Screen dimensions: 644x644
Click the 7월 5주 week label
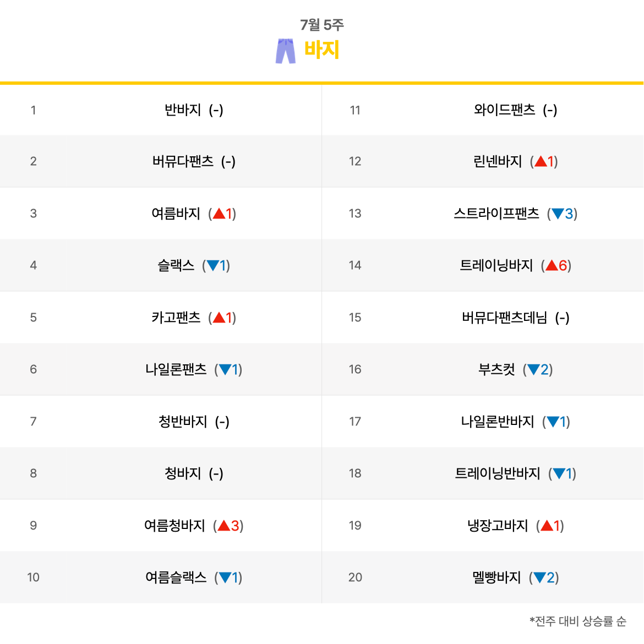(x=321, y=25)
